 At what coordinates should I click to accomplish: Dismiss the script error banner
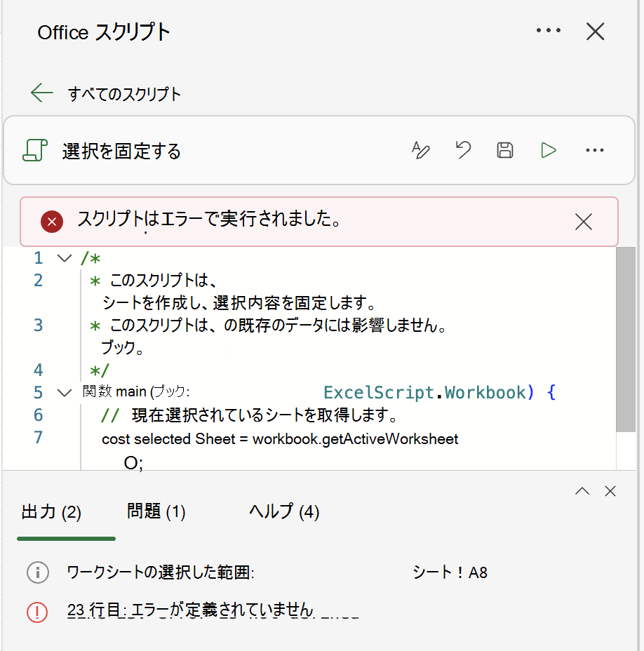pos(584,222)
